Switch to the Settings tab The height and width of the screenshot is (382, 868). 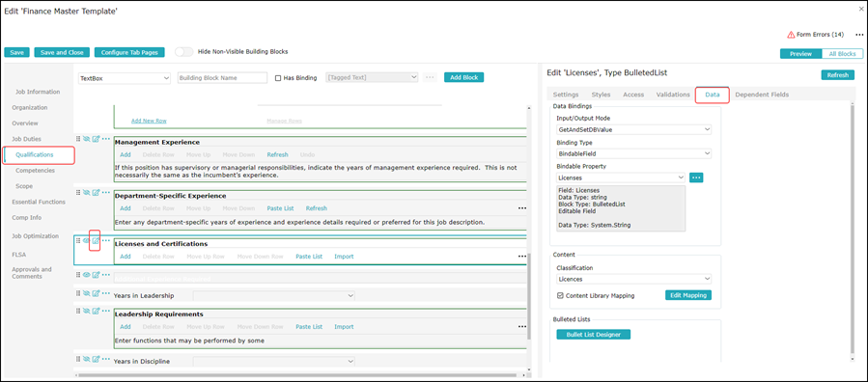566,95
